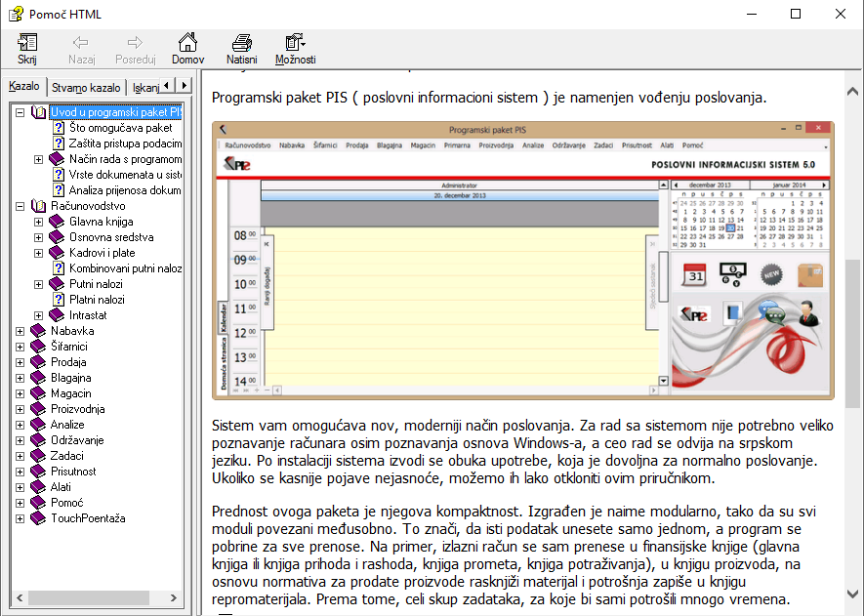Open the Možnosti (Options) toolbar menu

tap(295, 42)
